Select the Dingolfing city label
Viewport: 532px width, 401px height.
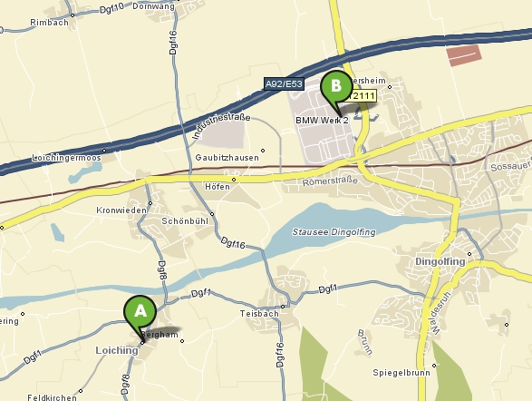(x=440, y=261)
